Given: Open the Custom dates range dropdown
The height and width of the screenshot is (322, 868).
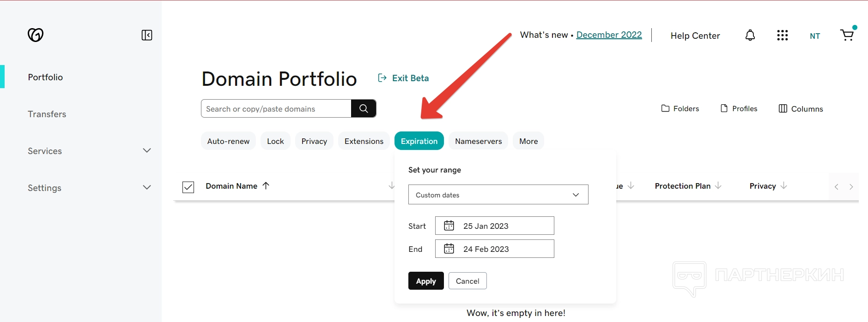Looking at the screenshot, I should [498, 195].
